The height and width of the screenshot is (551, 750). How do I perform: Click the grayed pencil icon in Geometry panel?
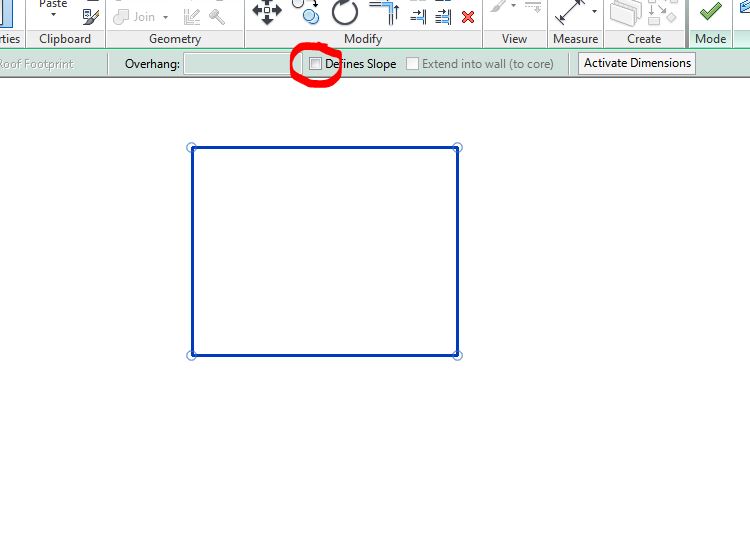click(192, 17)
